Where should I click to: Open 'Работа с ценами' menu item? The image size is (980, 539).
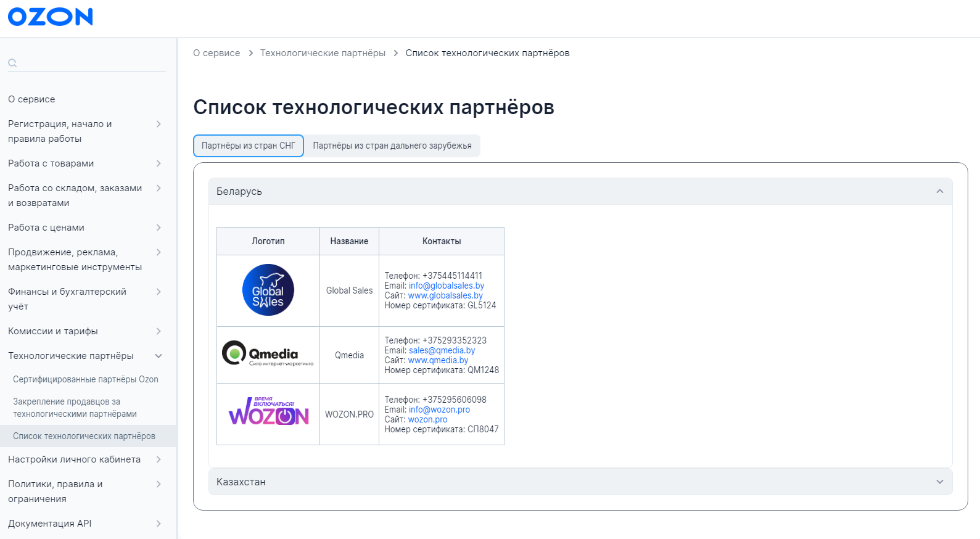tap(46, 228)
